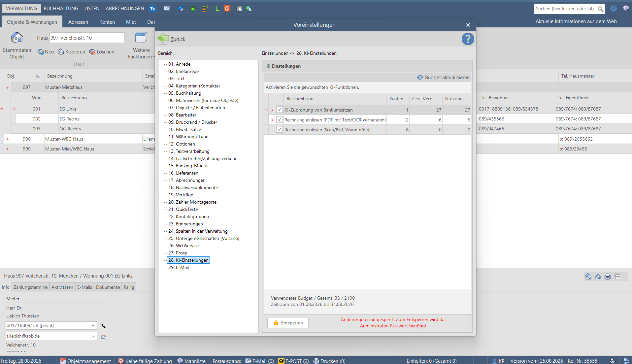632x364 pixels.
Task: Click the send e-mail icon beside t.liebich@aob.de
Action: click(104, 337)
